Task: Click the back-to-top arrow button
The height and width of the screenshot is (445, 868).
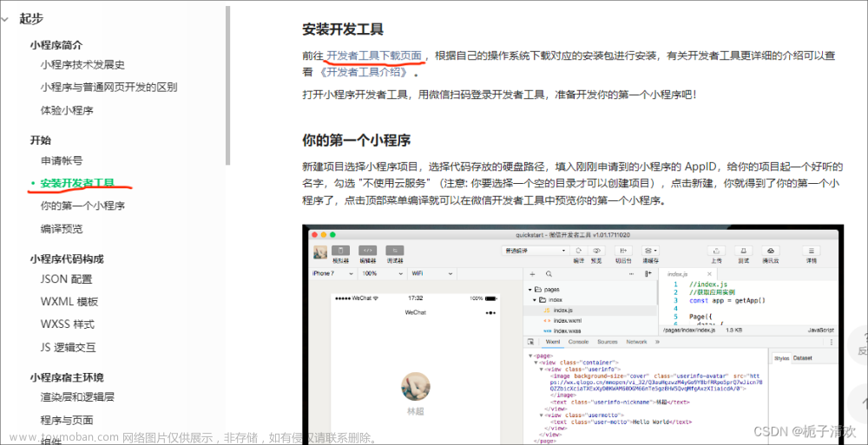Action: [x=859, y=402]
